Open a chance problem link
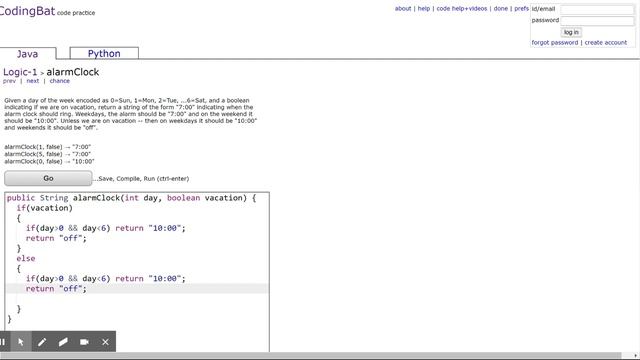640x360 pixels. [x=60, y=81]
